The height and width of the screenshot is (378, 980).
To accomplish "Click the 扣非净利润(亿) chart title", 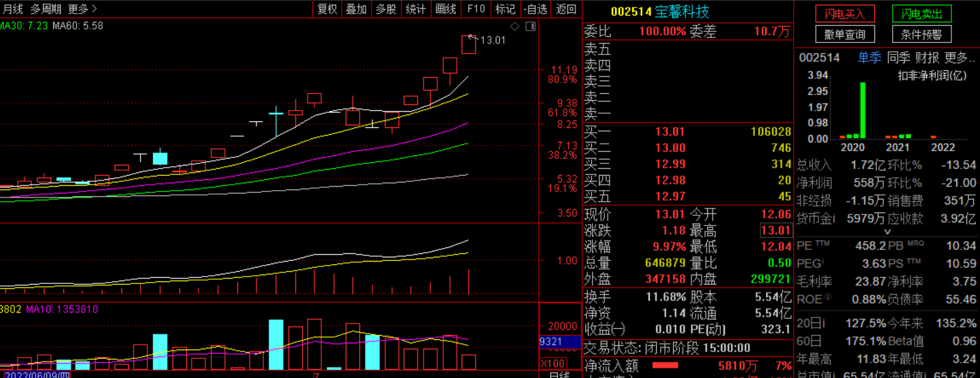I will click(932, 76).
